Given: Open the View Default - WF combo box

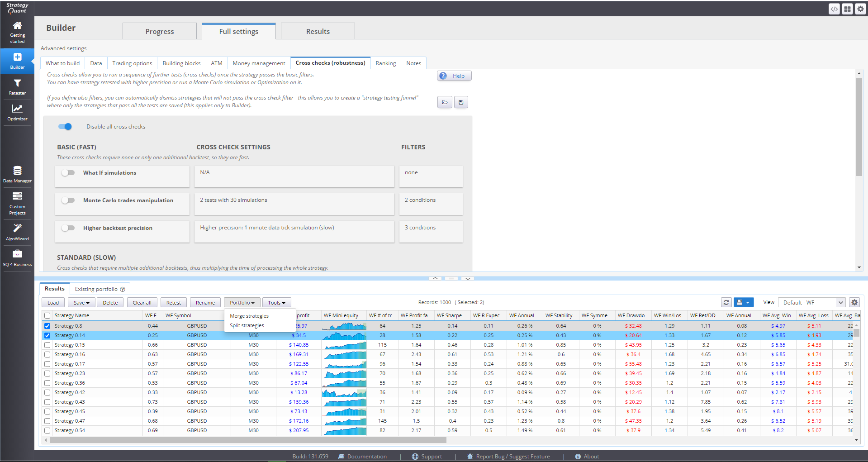Looking at the screenshot, I should 812,302.
